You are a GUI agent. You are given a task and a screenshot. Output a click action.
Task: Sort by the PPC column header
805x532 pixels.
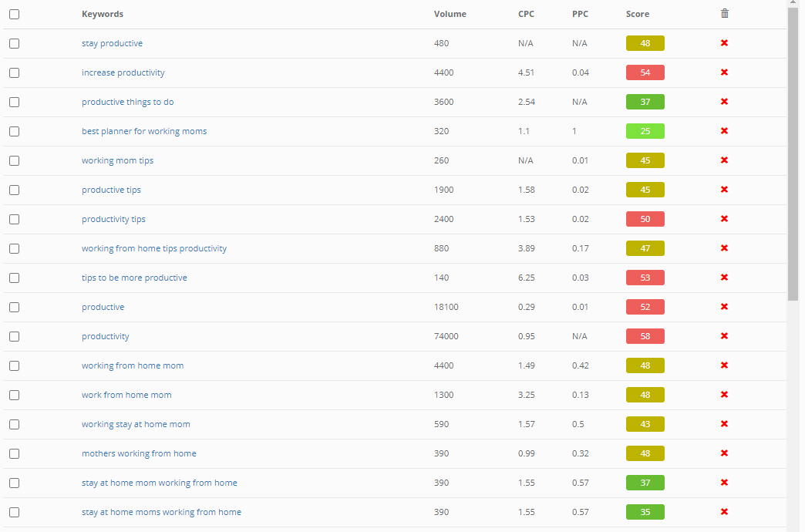click(580, 14)
